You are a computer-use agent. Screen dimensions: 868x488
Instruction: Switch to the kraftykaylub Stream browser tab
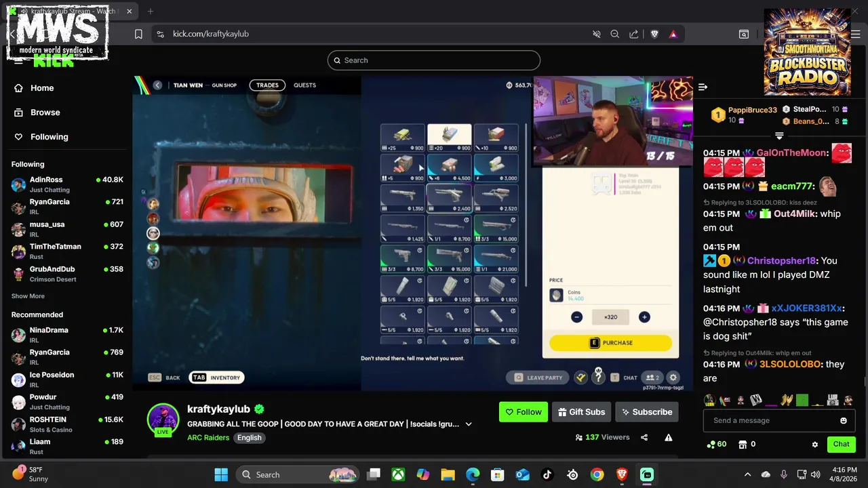70,12
